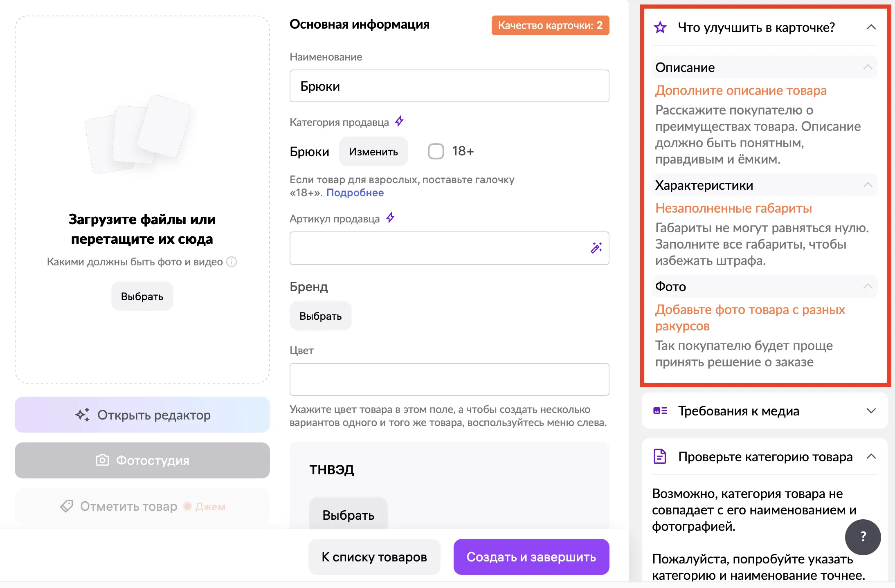Image resolution: width=895 pixels, height=588 pixels.
Task: Select Выбрать under Бренд
Action: point(320,315)
